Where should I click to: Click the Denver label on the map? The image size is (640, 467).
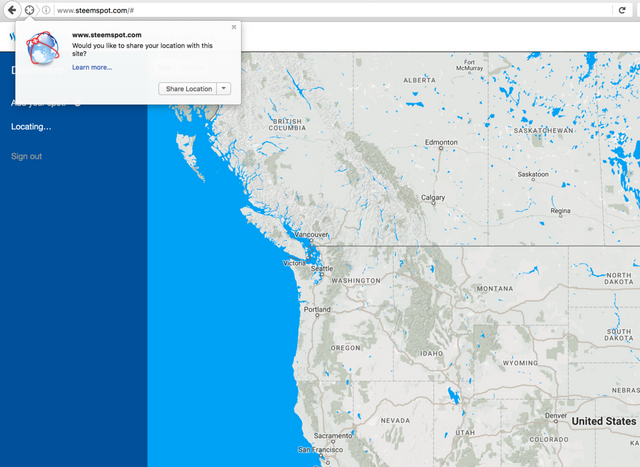pos(556,416)
